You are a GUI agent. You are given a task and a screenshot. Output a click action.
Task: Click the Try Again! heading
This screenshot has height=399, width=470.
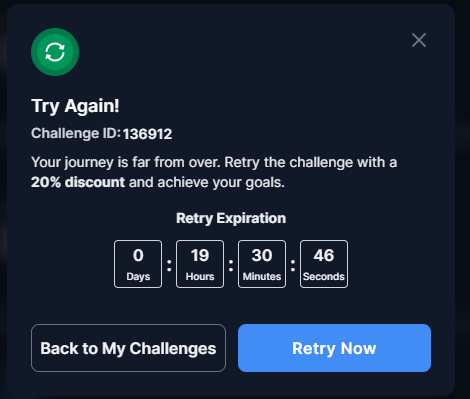(x=75, y=106)
